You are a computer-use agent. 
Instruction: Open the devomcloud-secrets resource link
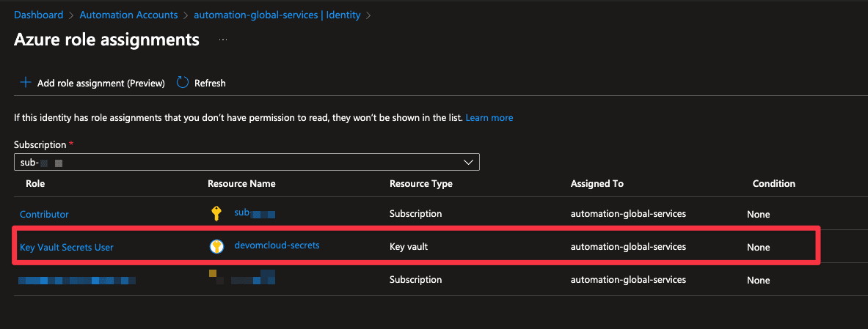(x=277, y=245)
